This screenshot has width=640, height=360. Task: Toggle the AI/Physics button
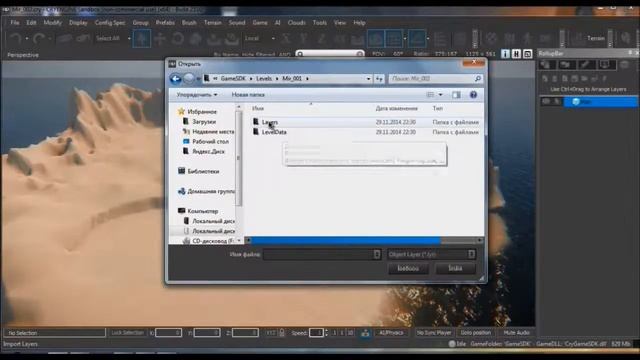[391, 333]
